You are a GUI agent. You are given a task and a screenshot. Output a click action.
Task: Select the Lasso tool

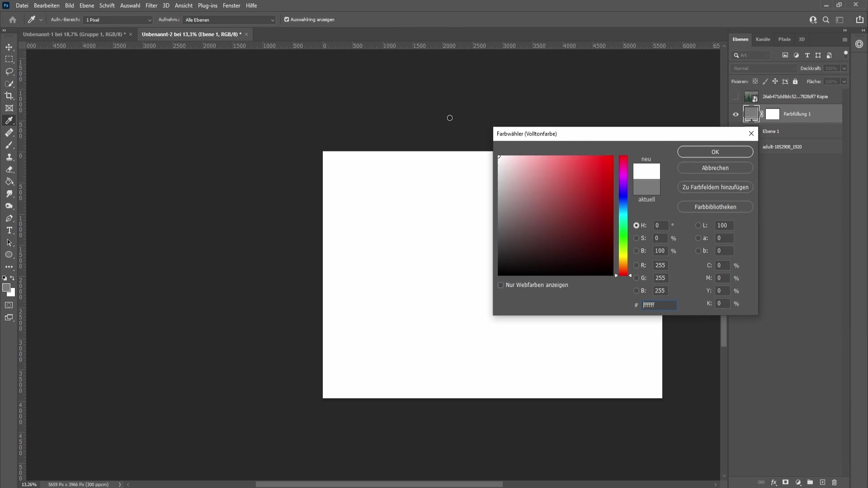[x=9, y=71]
